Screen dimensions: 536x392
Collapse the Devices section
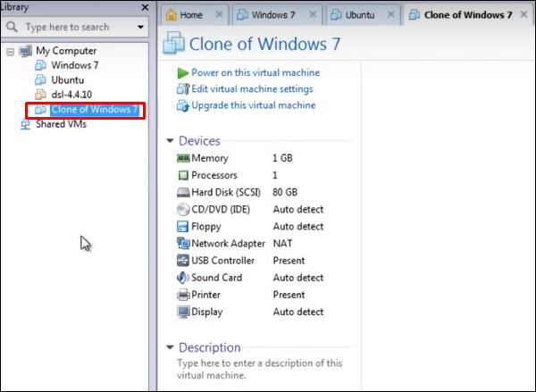(x=170, y=140)
